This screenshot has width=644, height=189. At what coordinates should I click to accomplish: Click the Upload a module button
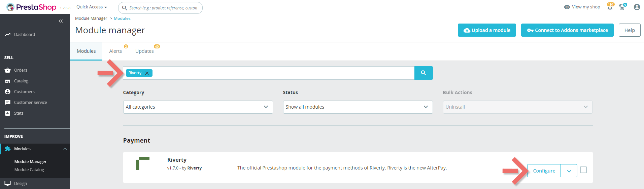click(487, 30)
